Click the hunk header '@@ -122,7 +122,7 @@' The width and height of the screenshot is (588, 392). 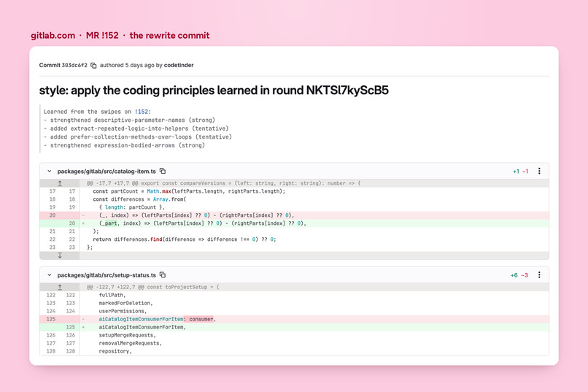pos(115,287)
